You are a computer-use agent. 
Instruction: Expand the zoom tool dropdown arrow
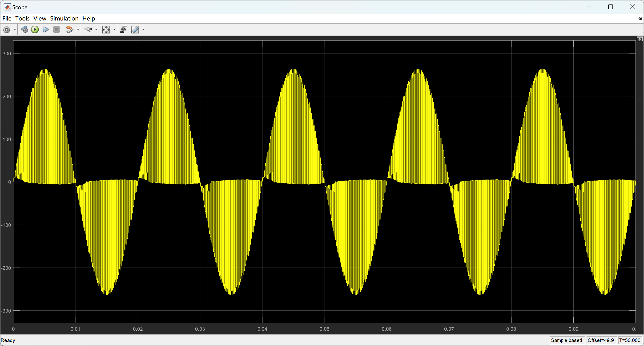(96, 29)
